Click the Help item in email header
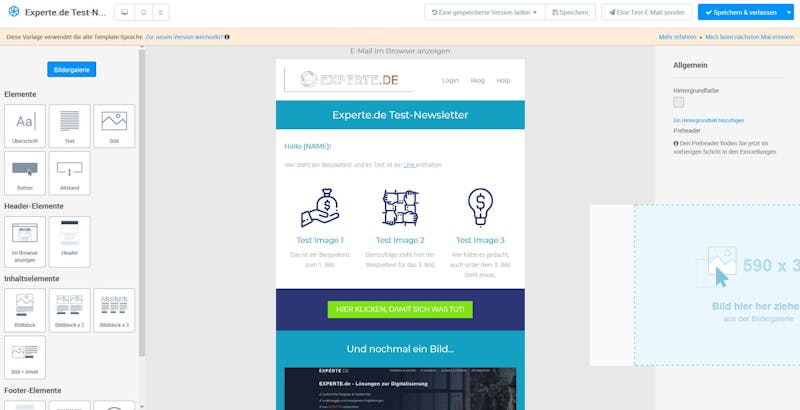800x410 pixels. click(x=503, y=81)
